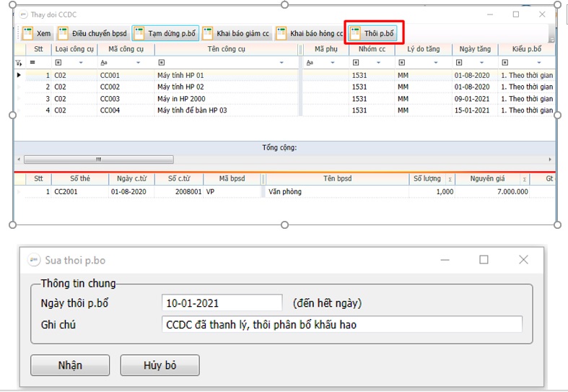Click the Ngày thôi p.bổ date field

tap(222, 303)
